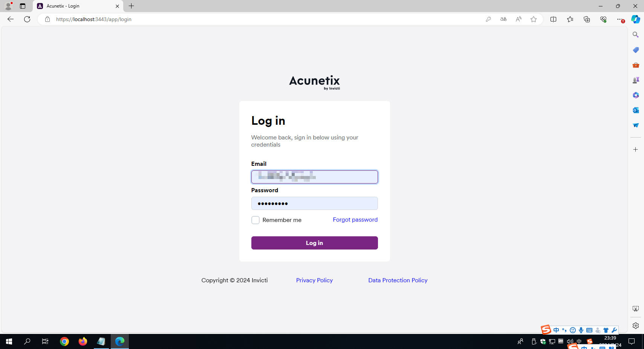Open the sidebar Drop paper-plane icon
This screenshot has height=349, width=644.
point(636,125)
